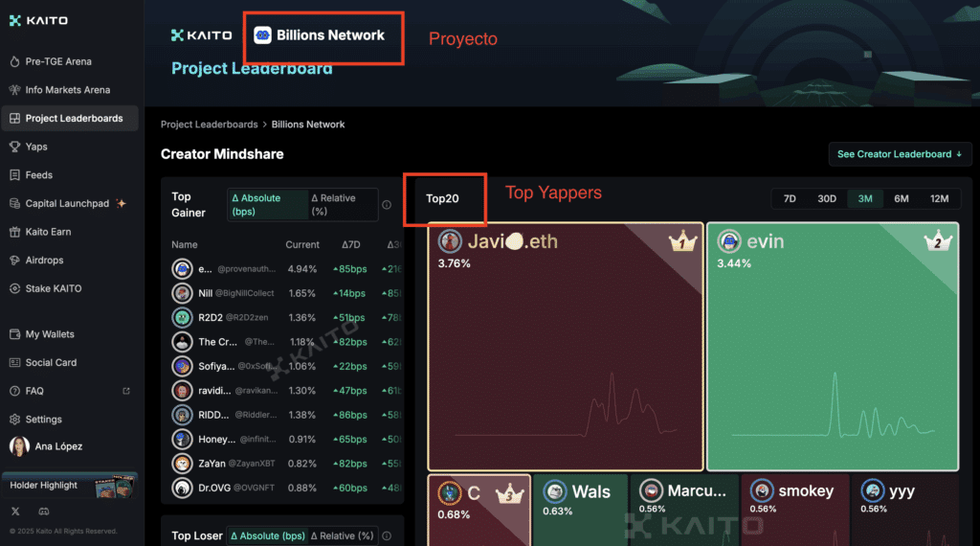Toggle Top Gainer to Absolute (bps)
This screenshot has width=980, height=546.
pos(268,205)
